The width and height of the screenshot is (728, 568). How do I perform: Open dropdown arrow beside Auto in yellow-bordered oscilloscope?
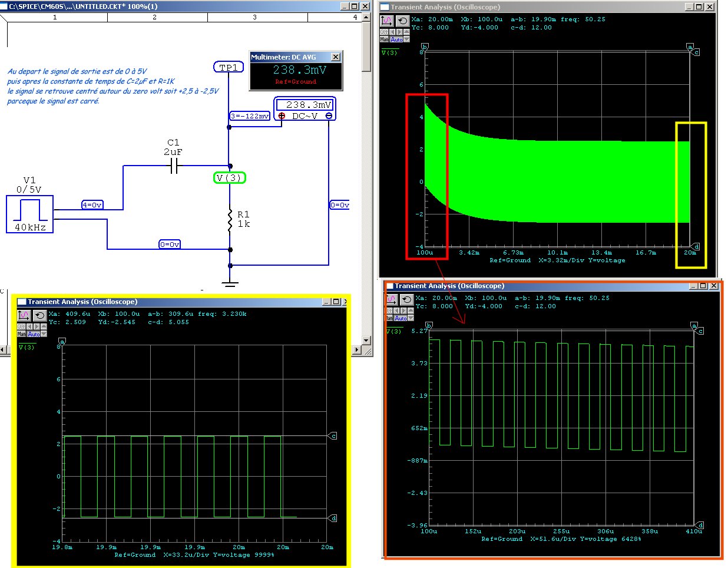click(x=44, y=334)
